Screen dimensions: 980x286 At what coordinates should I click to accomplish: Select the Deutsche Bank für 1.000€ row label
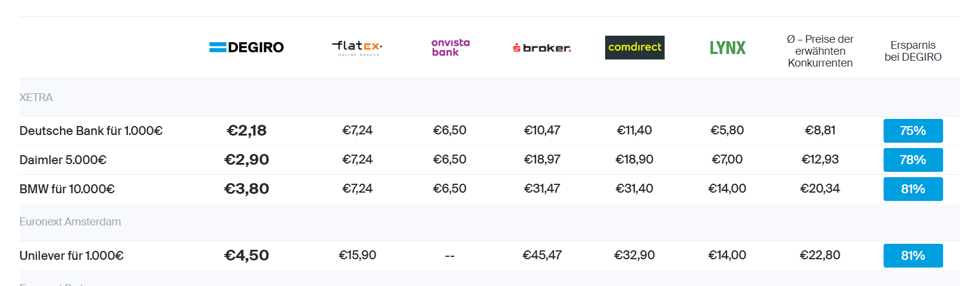click(x=91, y=131)
